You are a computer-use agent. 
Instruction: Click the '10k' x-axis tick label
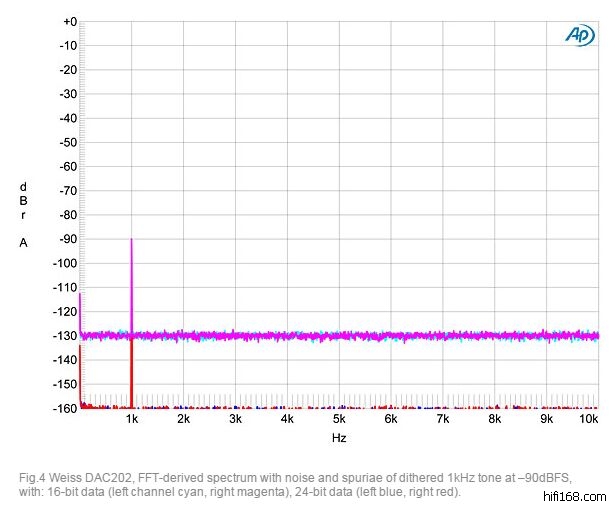pyautogui.click(x=589, y=421)
